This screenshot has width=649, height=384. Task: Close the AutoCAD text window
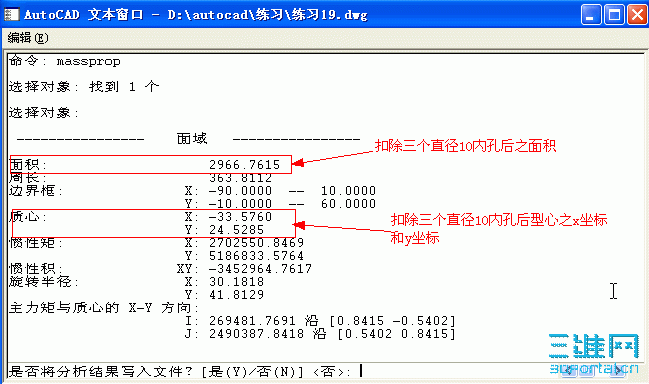pyautogui.click(x=637, y=15)
